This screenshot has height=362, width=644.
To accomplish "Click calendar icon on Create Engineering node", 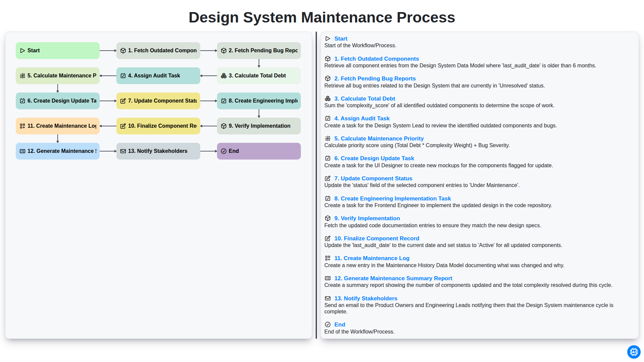I will click(224, 101).
